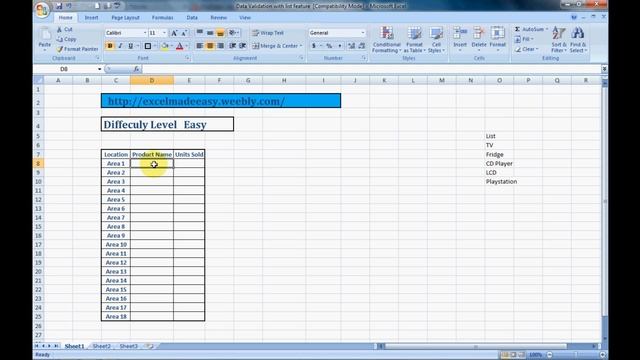Click the text Orientation icon
This screenshot has width=640, height=360.
(233, 33)
